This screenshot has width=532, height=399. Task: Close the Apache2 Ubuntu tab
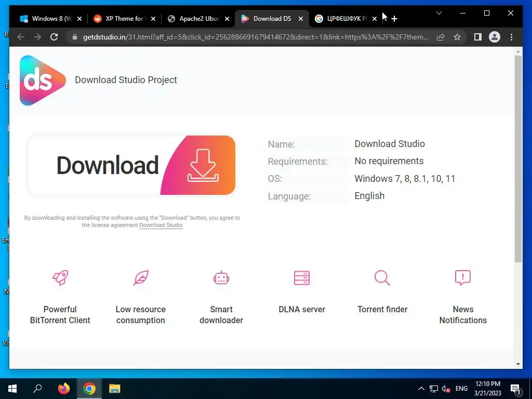[x=227, y=19]
